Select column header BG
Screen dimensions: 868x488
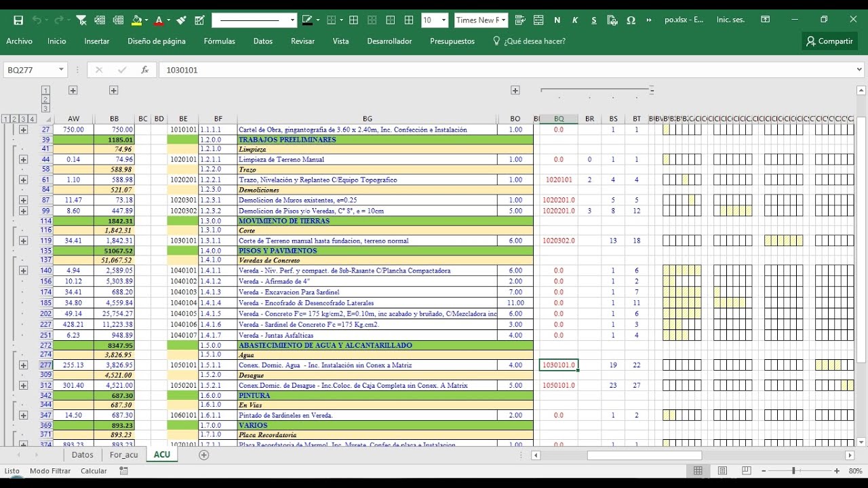[367, 119]
